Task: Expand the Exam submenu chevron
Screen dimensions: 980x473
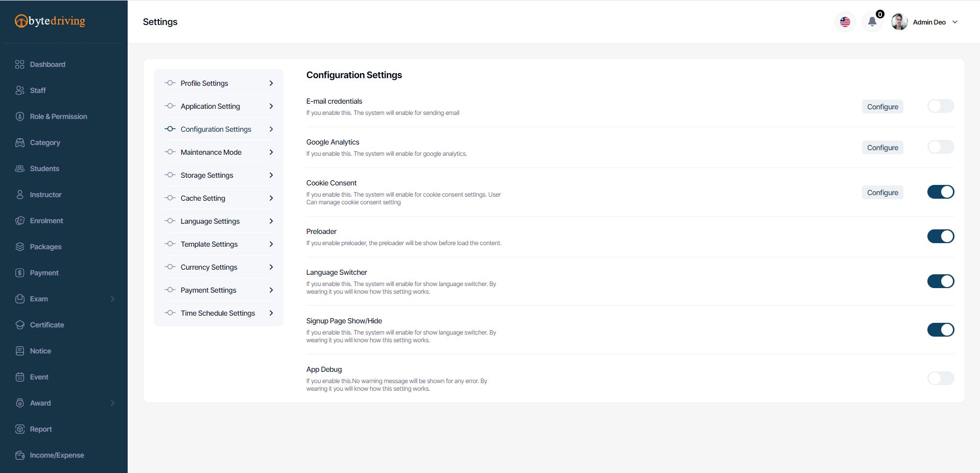Action: coord(112,299)
